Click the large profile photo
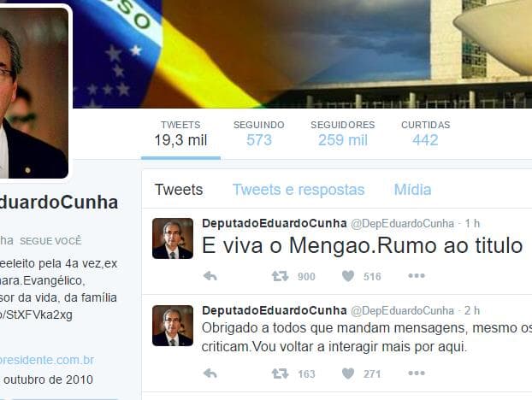 click(x=33, y=92)
